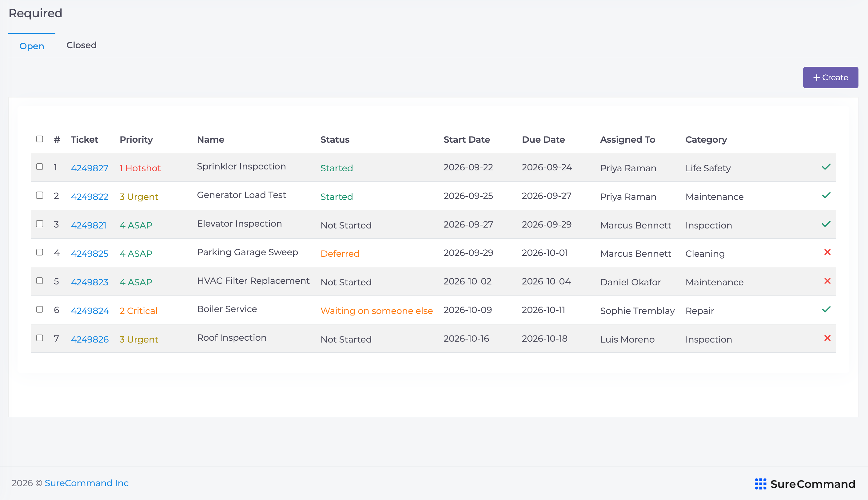
Task: Click the 'Deferred' status cell
Action: coord(340,253)
